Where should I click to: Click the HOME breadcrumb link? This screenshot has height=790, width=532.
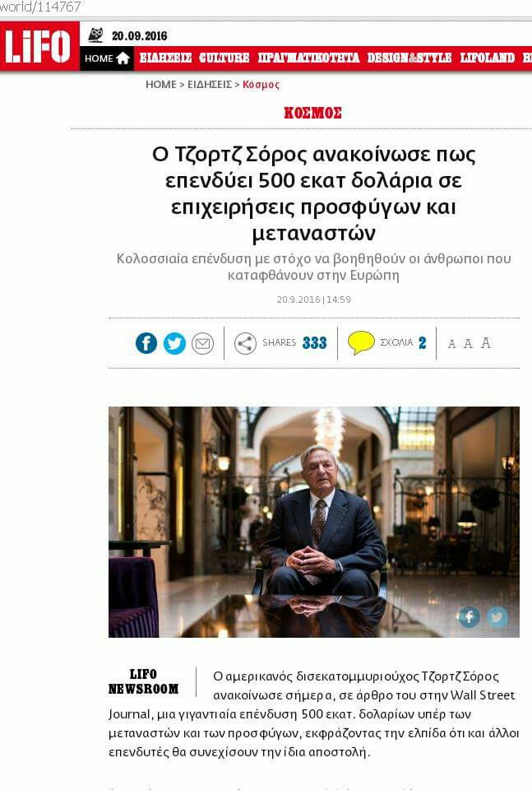pos(160,85)
